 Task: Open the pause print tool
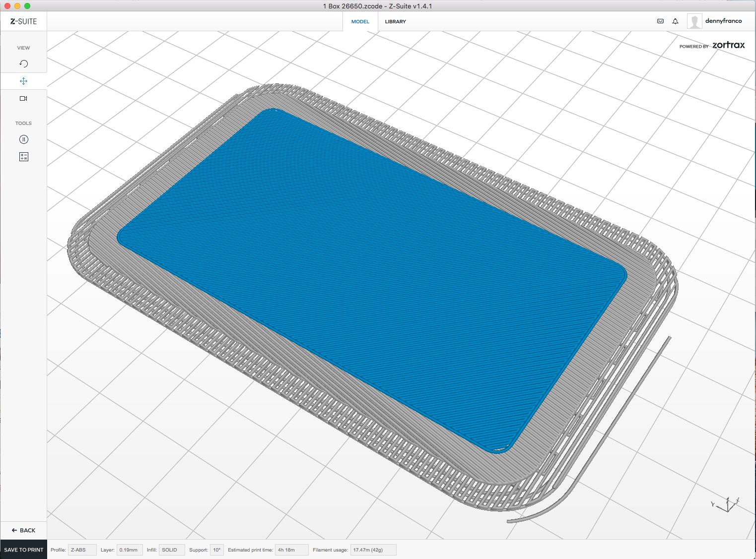pyautogui.click(x=23, y=139)
